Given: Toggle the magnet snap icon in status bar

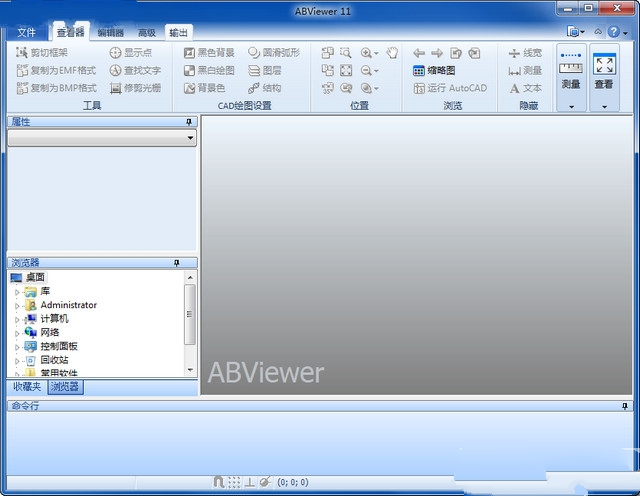Looking at the screenshot, I should tap(219, 482).
